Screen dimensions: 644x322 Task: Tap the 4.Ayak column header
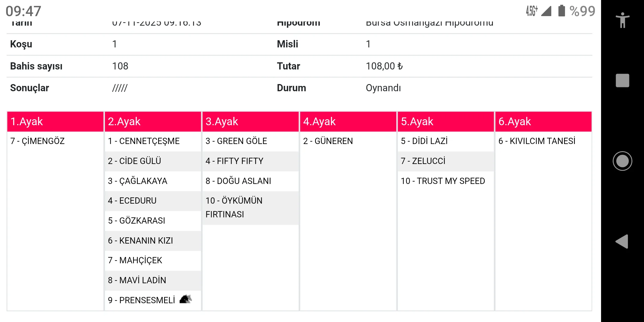click(x=348, y=122)
